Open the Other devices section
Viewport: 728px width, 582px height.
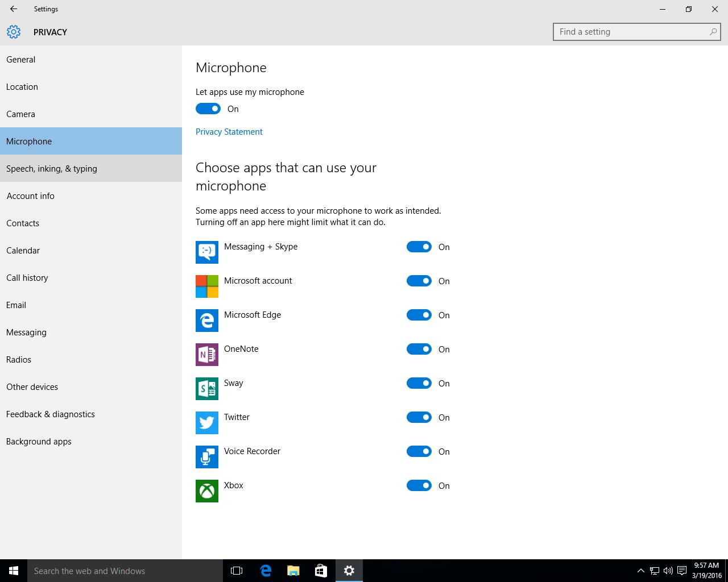(91, 386)
